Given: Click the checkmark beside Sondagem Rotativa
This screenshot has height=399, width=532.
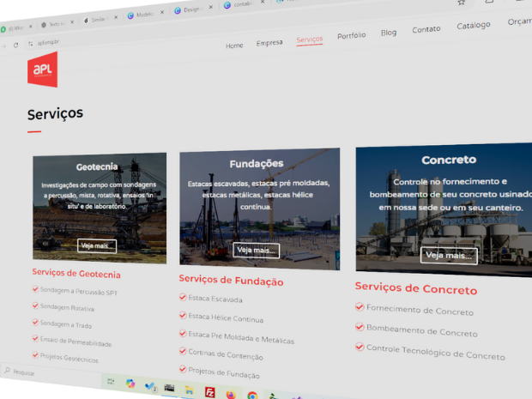Looking at the screenshot, I should click(x=36, y=305).
